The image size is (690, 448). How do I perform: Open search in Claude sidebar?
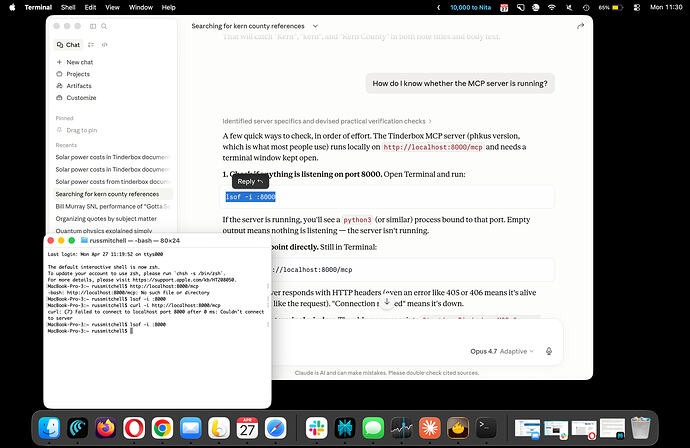pyautogui.click(x=104, y=26)
